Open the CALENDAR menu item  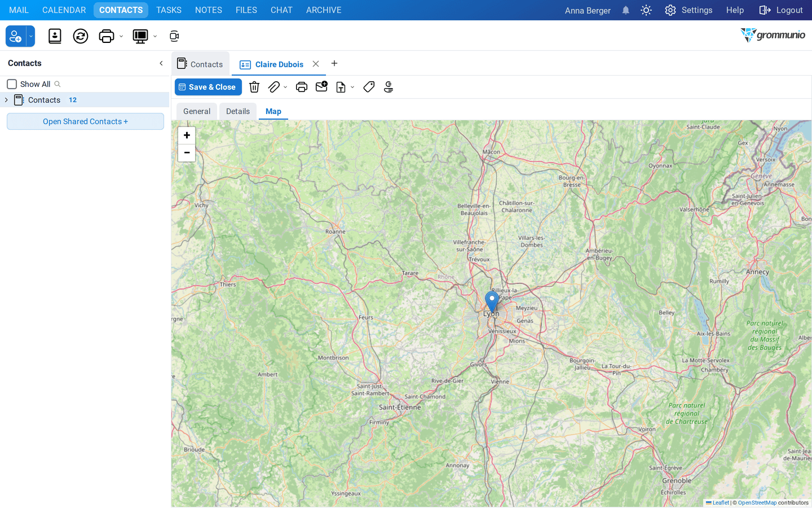coord(64,10)
